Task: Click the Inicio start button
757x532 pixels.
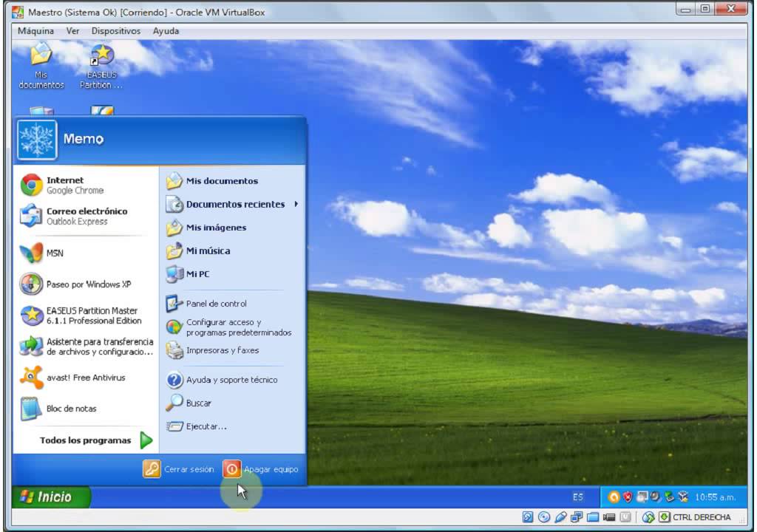Action: click(x=51, y=497)
